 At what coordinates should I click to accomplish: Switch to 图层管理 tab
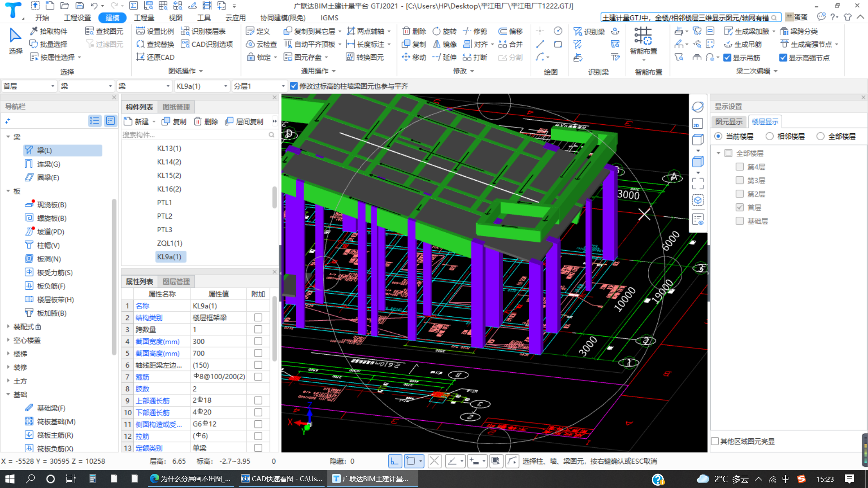[x=176, y=282]
